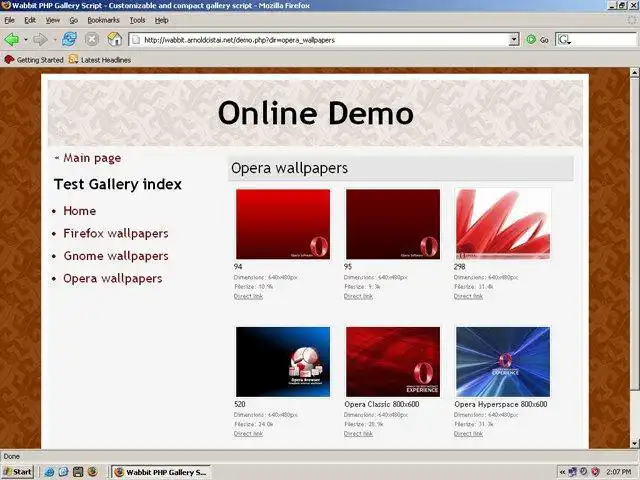
Task: Click the floppy disk quick launch icon
Action: 78,472
